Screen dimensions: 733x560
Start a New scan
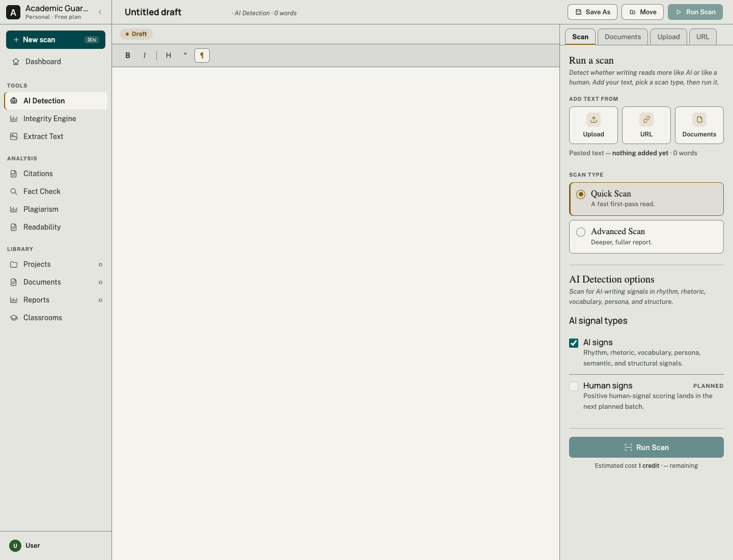(x=55, y=40)
